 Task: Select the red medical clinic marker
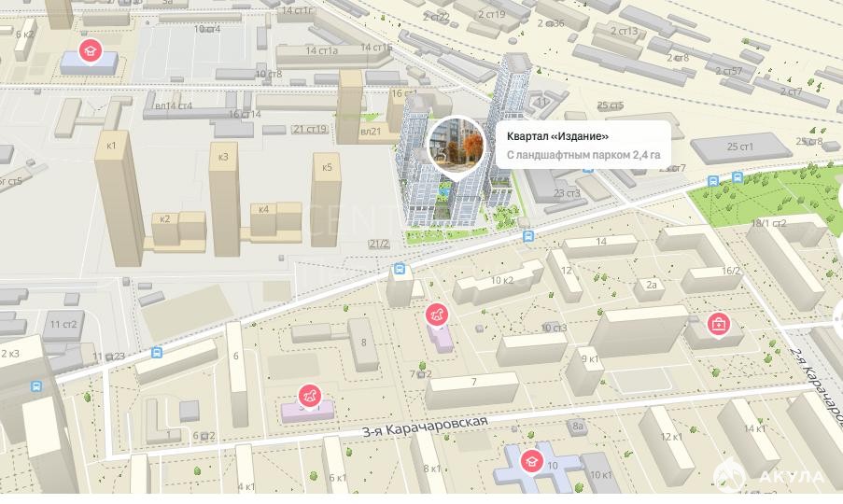(x=718, y=324)
